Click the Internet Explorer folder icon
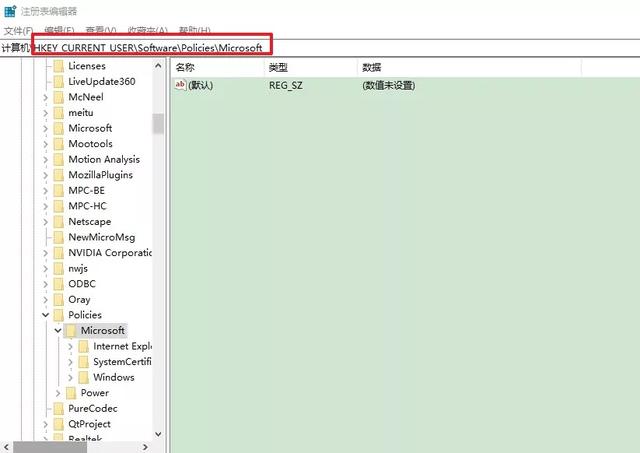 pos(84,346)
